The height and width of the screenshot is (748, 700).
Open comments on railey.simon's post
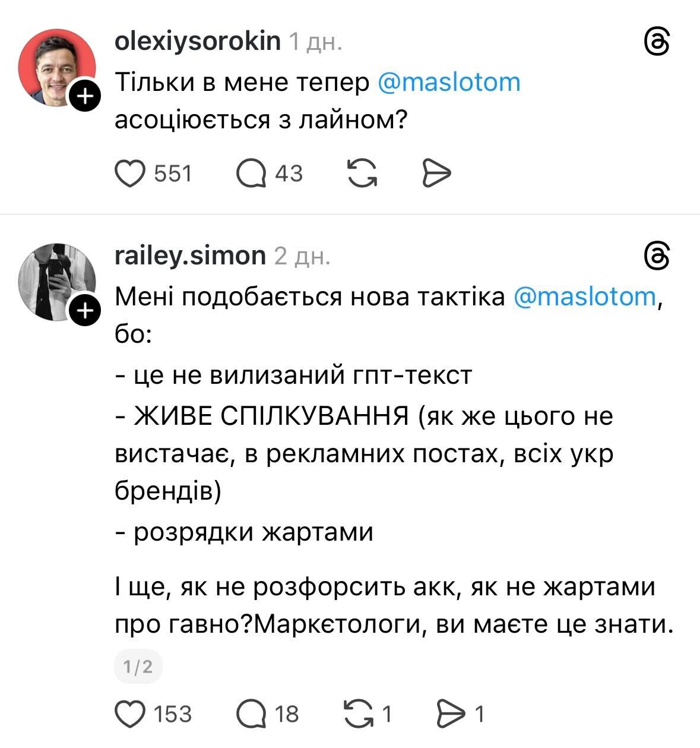[251, 714]
